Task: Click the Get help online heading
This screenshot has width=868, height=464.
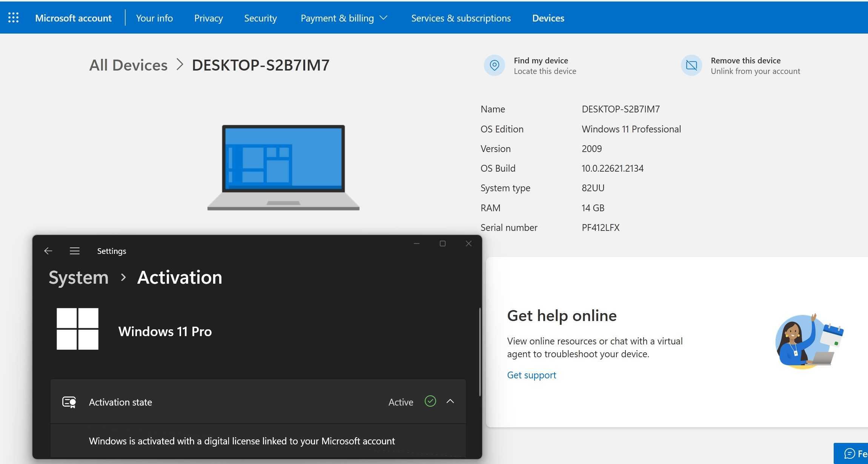Action: pos(562,315)
